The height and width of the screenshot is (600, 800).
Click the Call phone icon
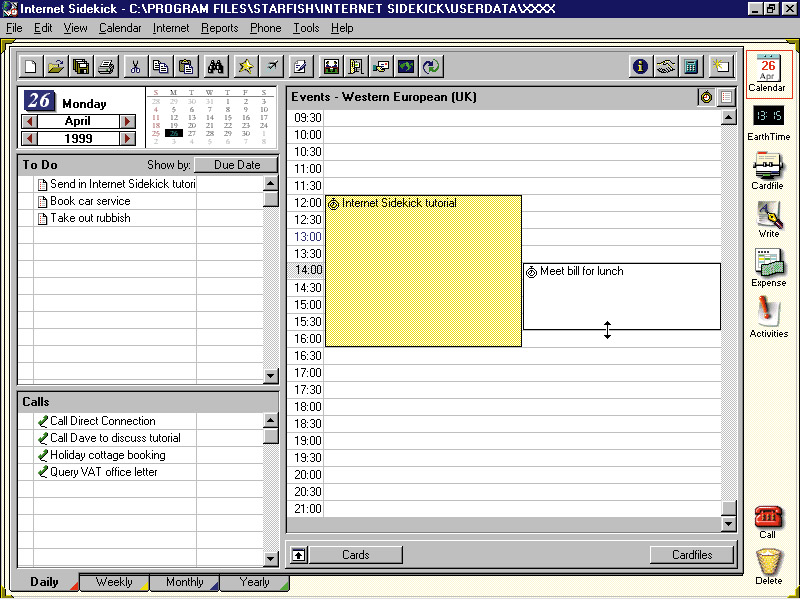pyautogui.click(x=768, y=519)
